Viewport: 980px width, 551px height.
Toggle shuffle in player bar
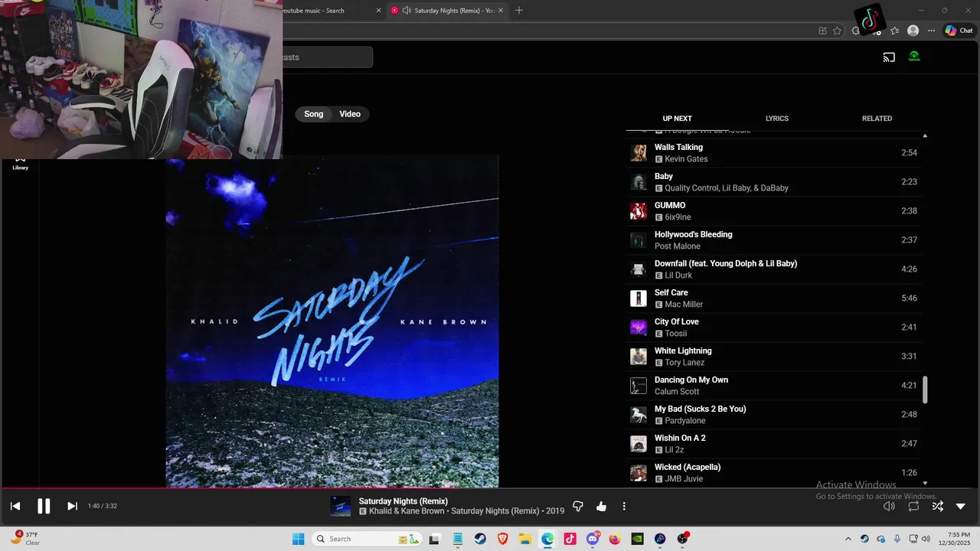tap(937, 506)
